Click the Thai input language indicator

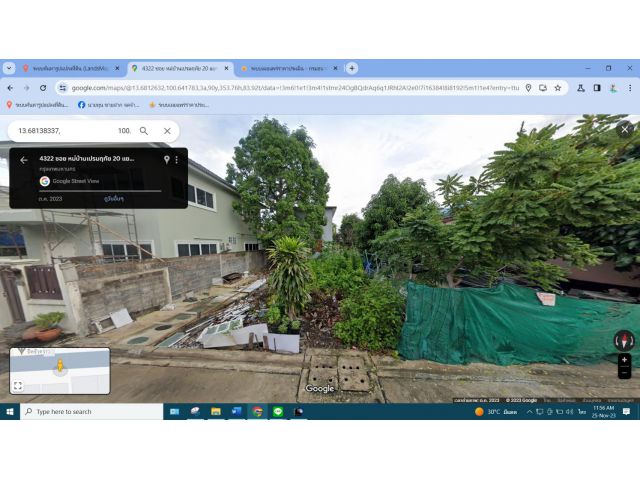[x=582, y=412]
